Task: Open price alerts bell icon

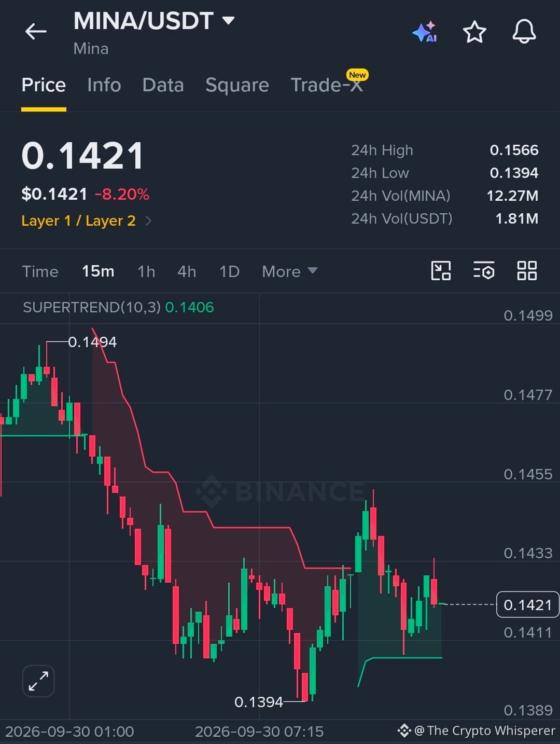Action: (524, 32)
